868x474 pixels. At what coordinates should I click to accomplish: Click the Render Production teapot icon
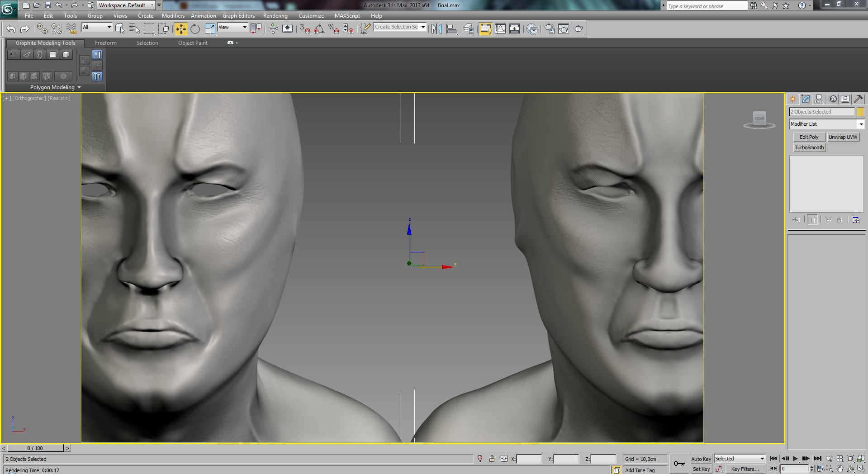click(578, 29)
